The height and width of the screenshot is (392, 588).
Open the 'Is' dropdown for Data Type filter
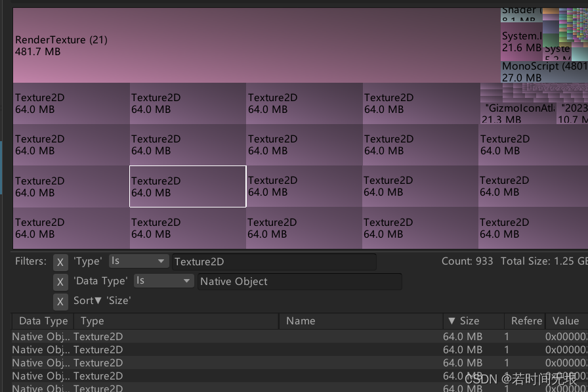163,281
